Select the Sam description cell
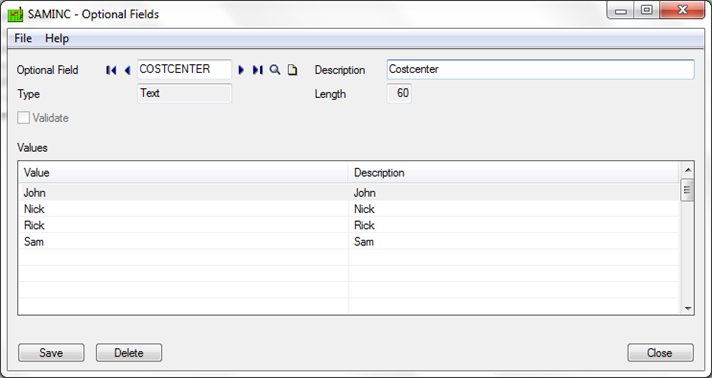The image size is (712, 378). 514,242
